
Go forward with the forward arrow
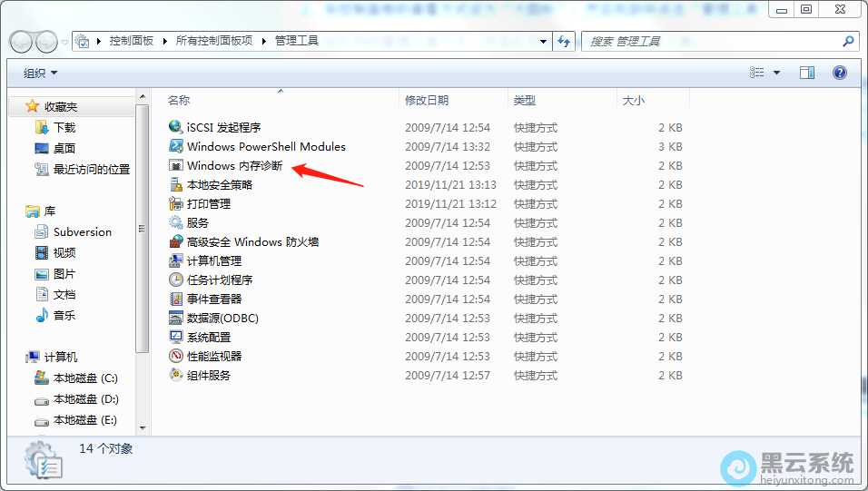pyautogui.click(x=46, y=42)
